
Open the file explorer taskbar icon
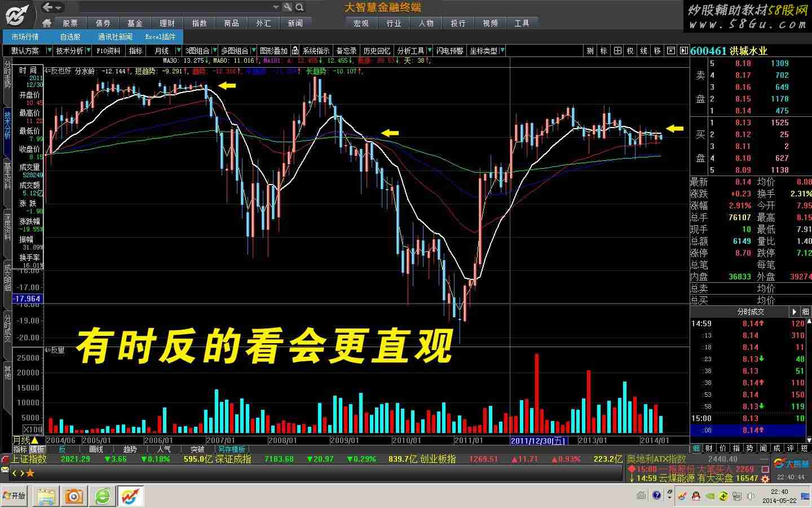(x=46, y=497)
